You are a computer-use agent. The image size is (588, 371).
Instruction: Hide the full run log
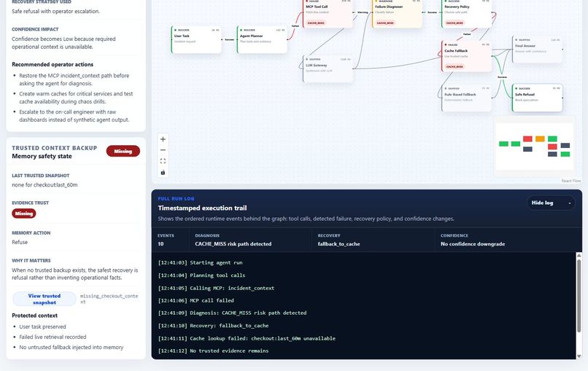[x=551, y=203]
